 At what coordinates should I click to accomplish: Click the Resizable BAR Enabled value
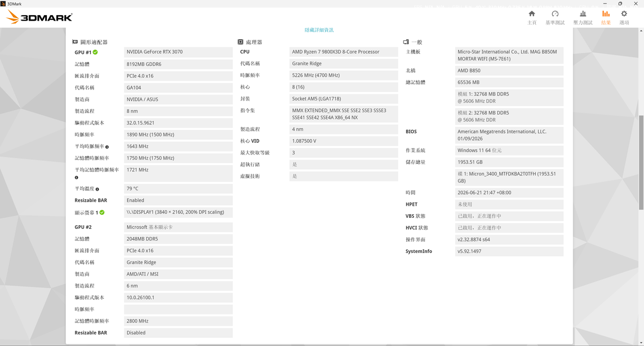pos(178,200)
